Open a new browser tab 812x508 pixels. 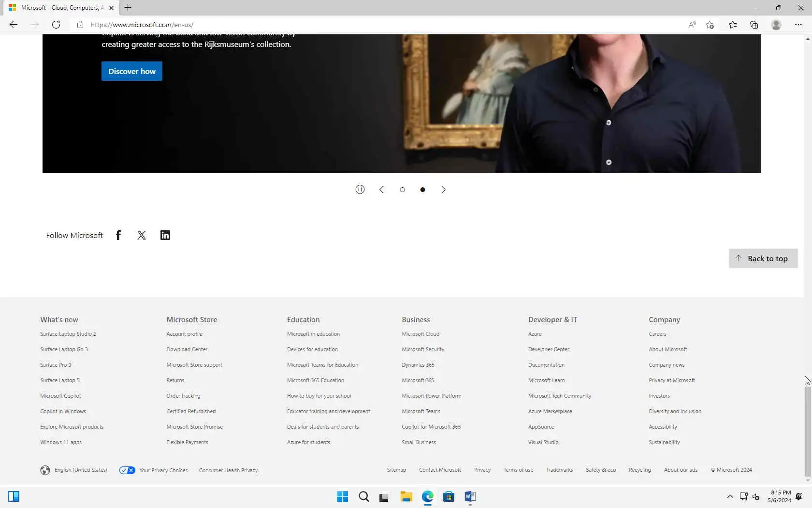click(x=128, y=8)
